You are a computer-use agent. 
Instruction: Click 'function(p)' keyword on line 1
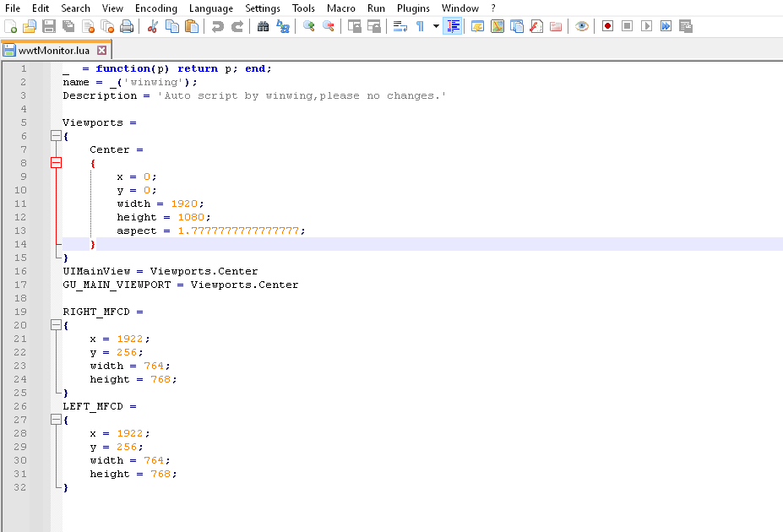pyautogui.click(x=133, y=68)
